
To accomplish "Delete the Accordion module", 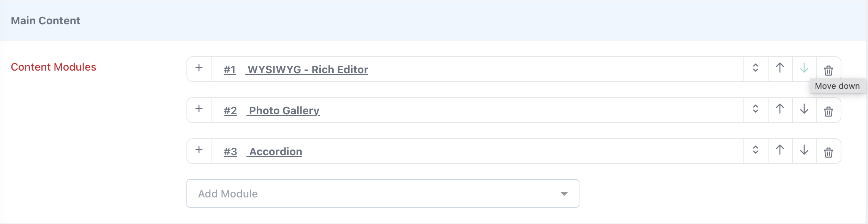I will (x=829, y=152).
